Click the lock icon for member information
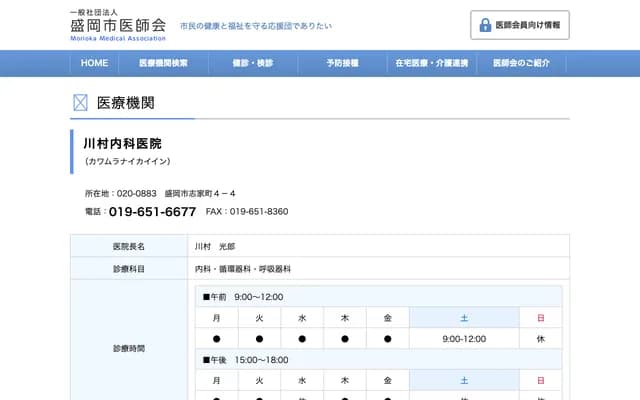This screenshot has height=400, width=640. coord(486,25)
